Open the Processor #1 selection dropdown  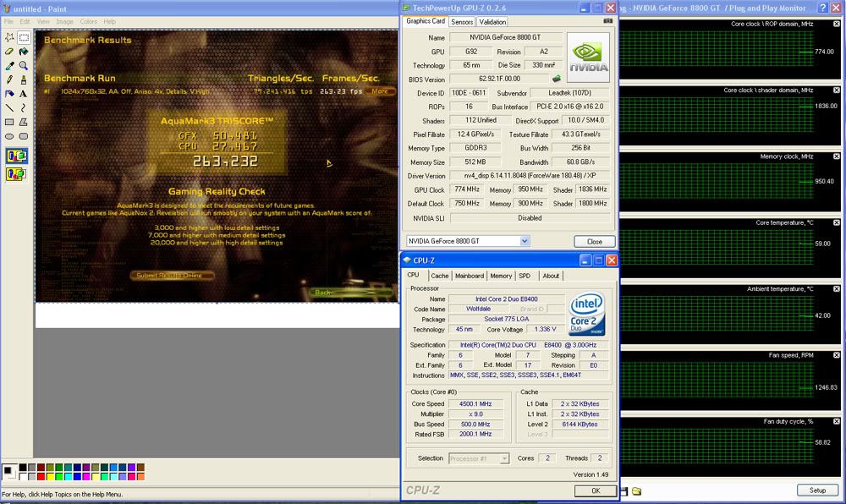(504, 458)
